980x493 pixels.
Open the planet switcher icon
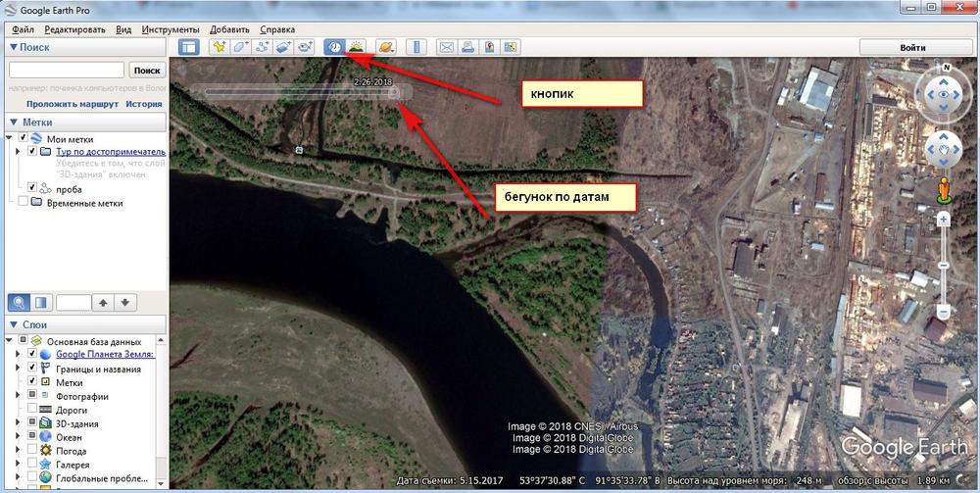click(386, 47)
